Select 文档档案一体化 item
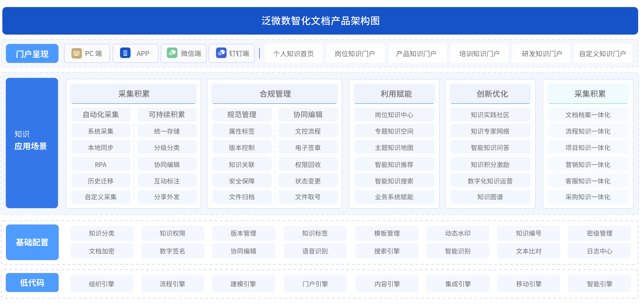This screenshot has height=306, width=644. (588, 115)
